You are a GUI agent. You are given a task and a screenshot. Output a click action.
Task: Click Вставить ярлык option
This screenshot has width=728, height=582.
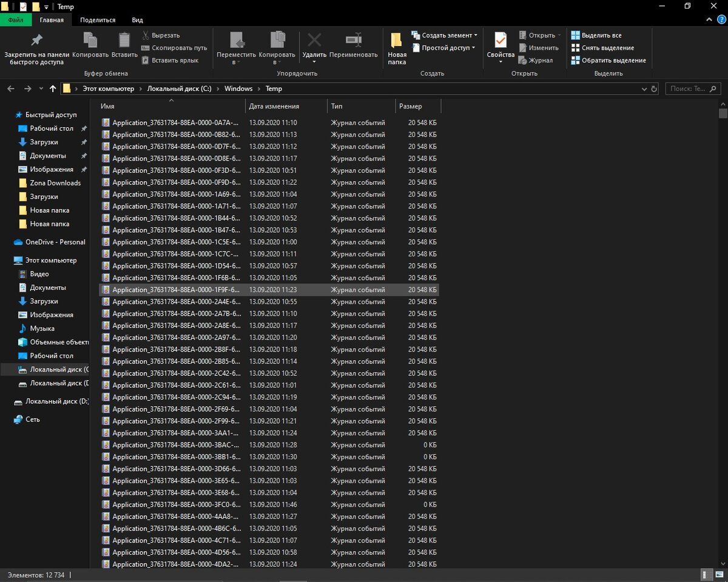point(170,61)
